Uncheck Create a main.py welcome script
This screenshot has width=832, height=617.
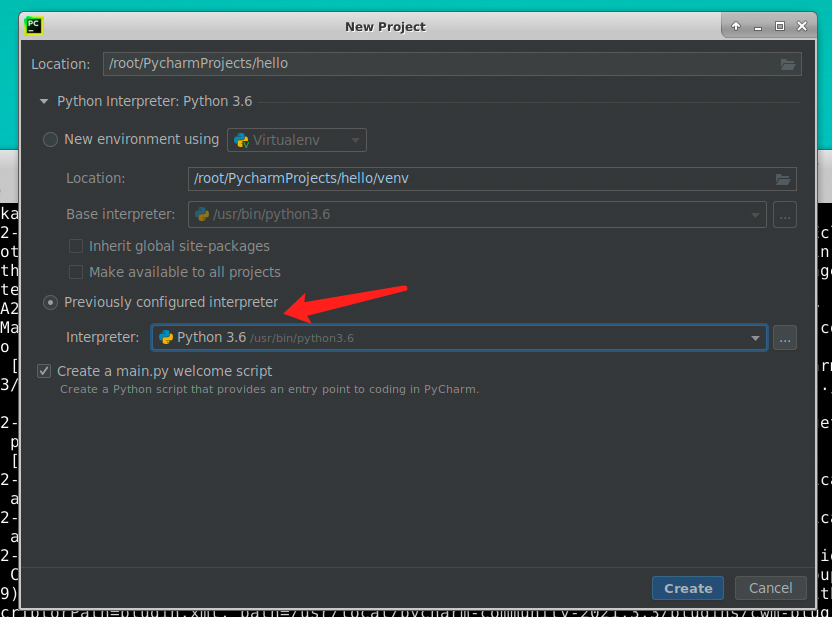[44, 371]
